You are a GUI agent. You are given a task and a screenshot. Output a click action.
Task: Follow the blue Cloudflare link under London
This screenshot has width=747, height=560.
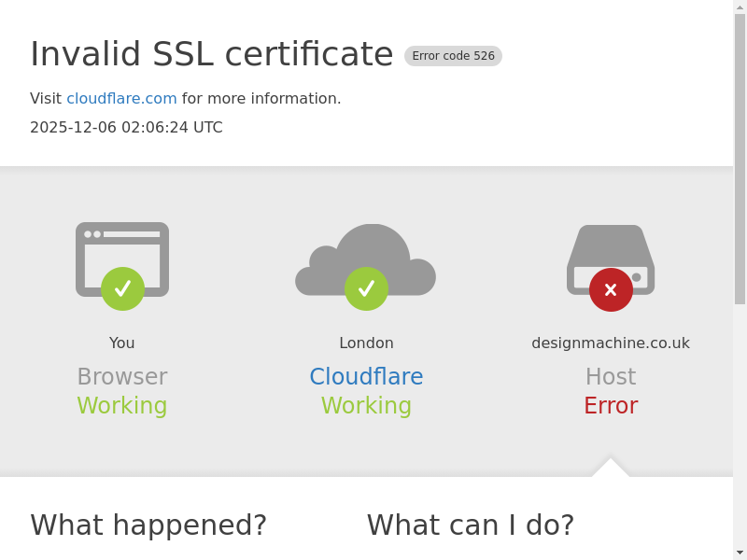coord(366,377)
